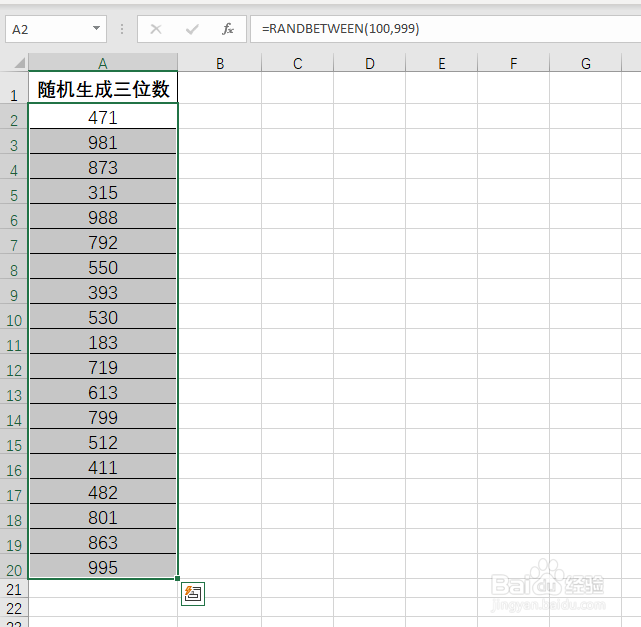641x627 pixels.
Task: Select the cell containing 719
Action: pos(103,367)
